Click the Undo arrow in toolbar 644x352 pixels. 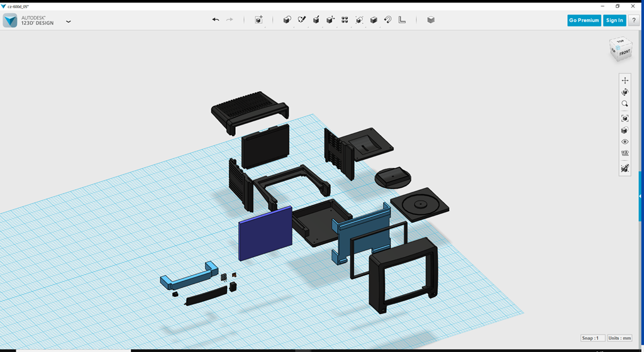(x=216, y=20)
